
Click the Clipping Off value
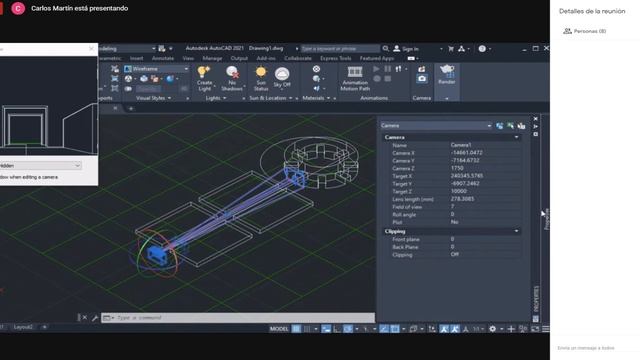pos(455,254)
